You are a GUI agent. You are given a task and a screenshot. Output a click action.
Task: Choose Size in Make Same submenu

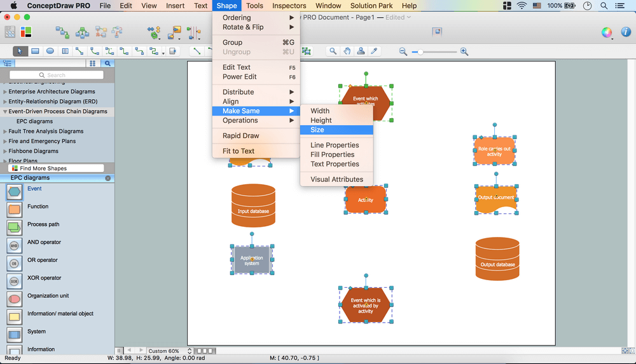click(317, 130)
